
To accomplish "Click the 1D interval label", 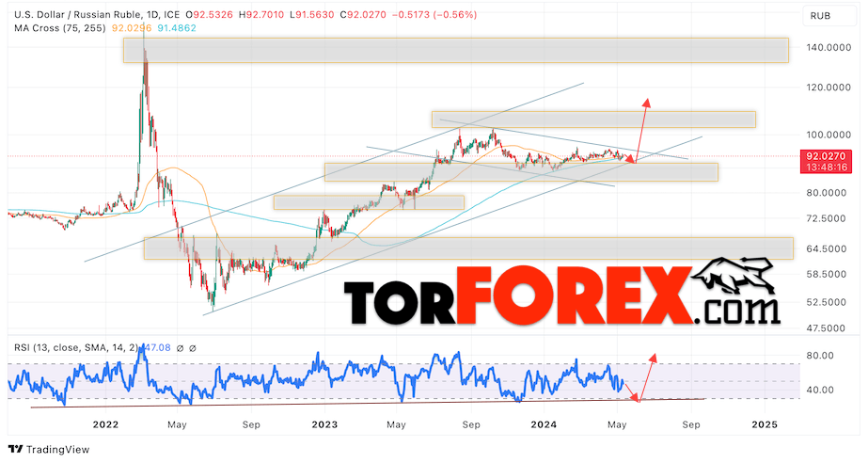I will [151, 15].
